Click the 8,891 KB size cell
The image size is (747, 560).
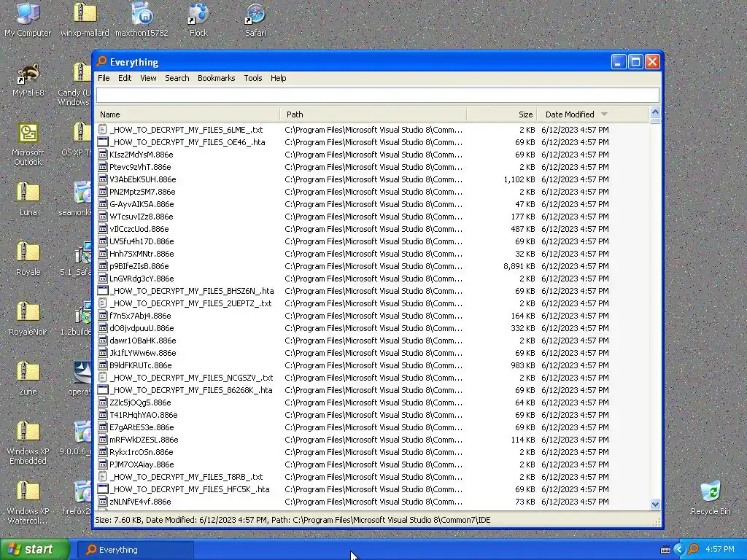click(519, 266)
